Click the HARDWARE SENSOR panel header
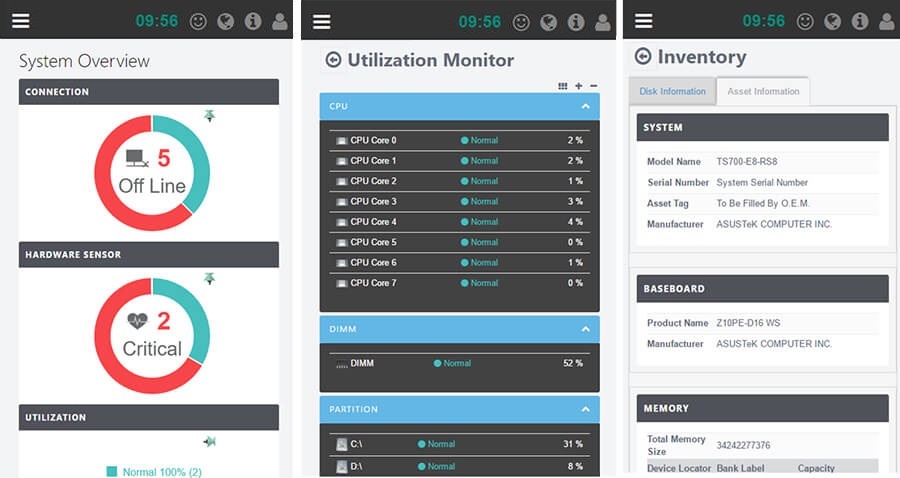Viewport: 900px width, 478px height. coord(149,255)
